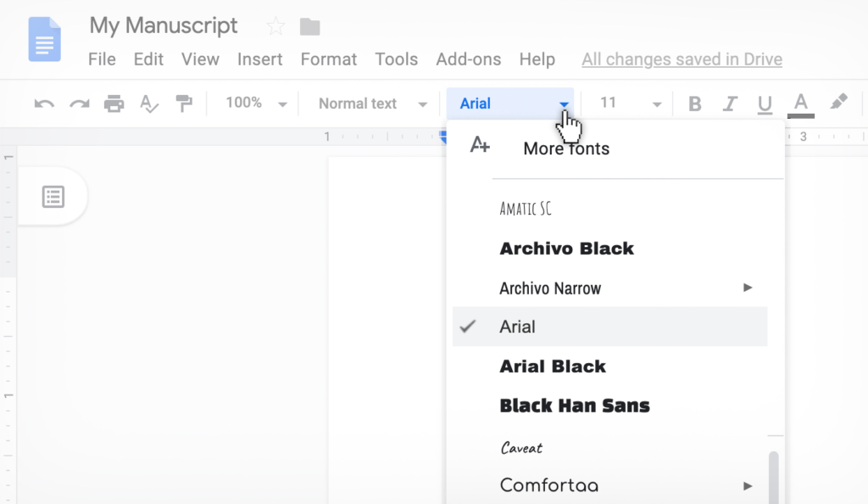This screenshot has width=868, height=504.
Task: Toggle bold formatting
Action: click(694, 103)
